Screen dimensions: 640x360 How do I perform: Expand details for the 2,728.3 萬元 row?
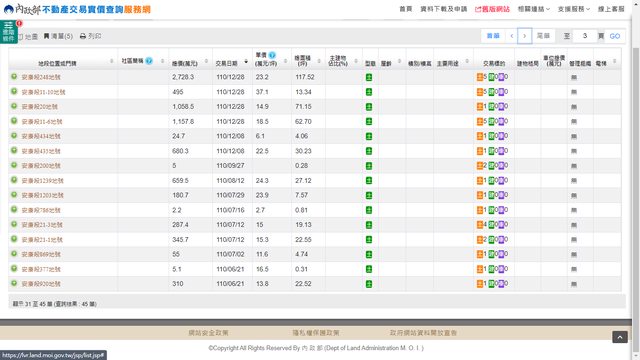(14, 77)
